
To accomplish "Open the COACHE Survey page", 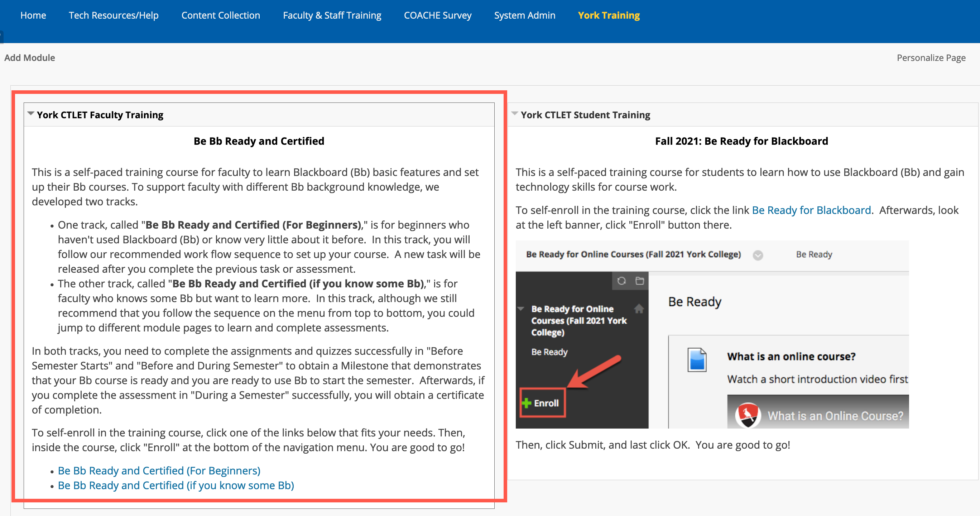I will tap(437, 15).
